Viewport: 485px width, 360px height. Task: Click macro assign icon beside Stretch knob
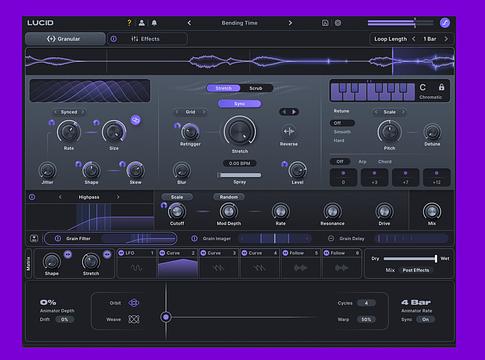[107, 255]
